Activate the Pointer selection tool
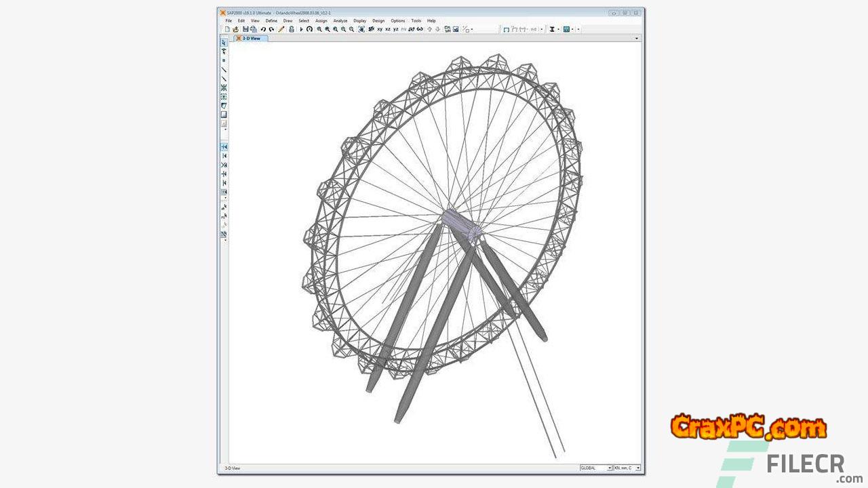Viewport: 868px width, 488px height. tap(224, 43)
